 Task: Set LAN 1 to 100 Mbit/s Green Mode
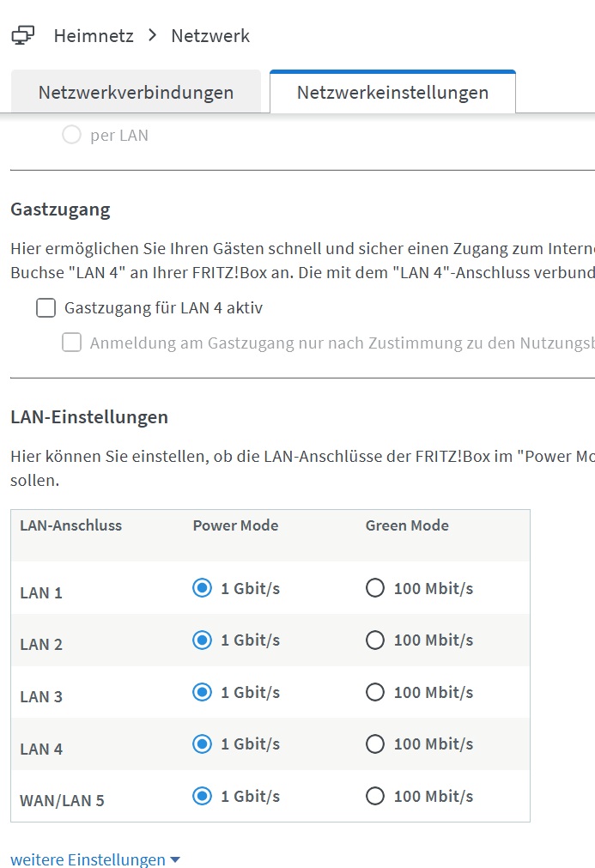coord(375,588)
